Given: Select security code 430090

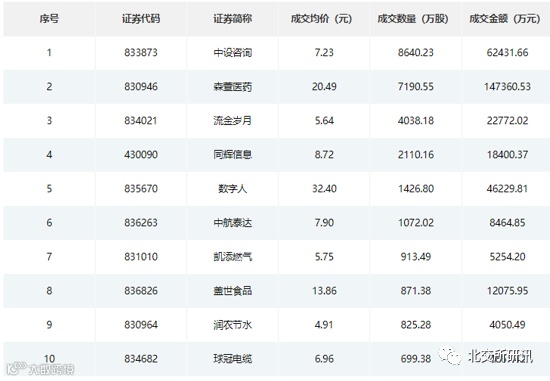Looking at the screenshot, I should [x=141, y=155].
